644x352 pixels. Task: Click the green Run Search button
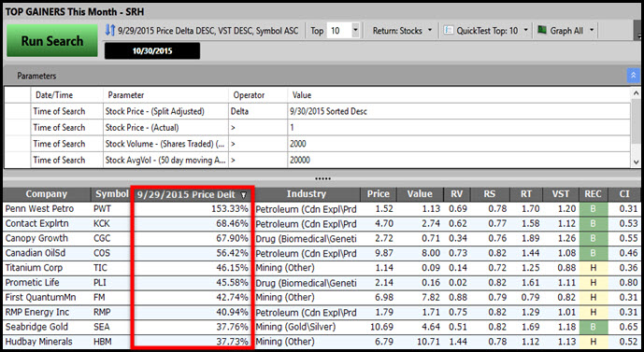(x=52, y=41)
